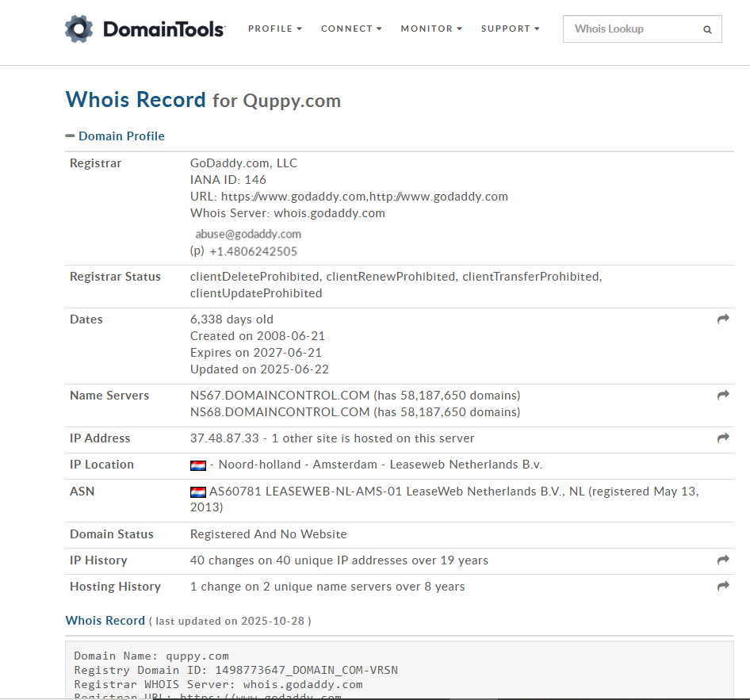Click the abuse@godaddy.com email
Image resolution: width=750 pixels, height=700 pixels.
coord(248,234)
